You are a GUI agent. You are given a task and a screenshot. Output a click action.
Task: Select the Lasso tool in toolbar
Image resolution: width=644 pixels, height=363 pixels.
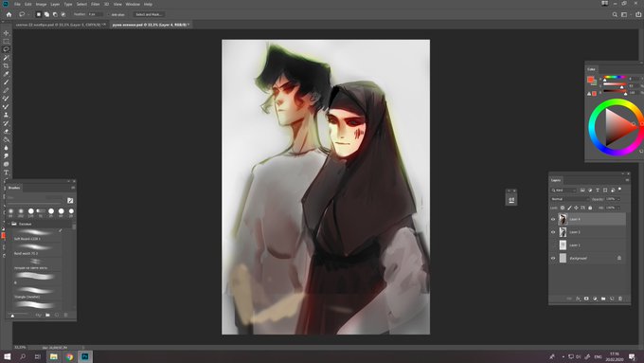click(6, 49)
